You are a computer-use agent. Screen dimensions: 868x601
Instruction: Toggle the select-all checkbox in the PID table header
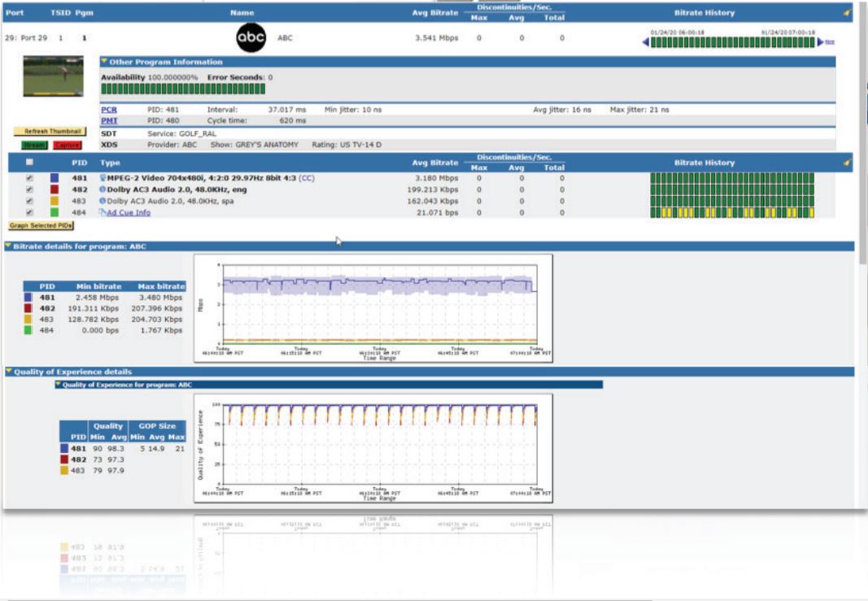(x=29, y=162)
